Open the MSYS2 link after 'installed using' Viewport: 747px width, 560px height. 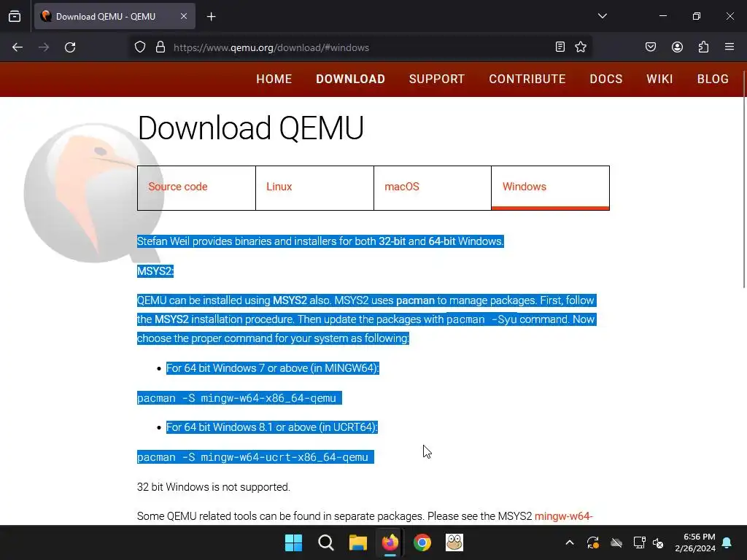290,300
